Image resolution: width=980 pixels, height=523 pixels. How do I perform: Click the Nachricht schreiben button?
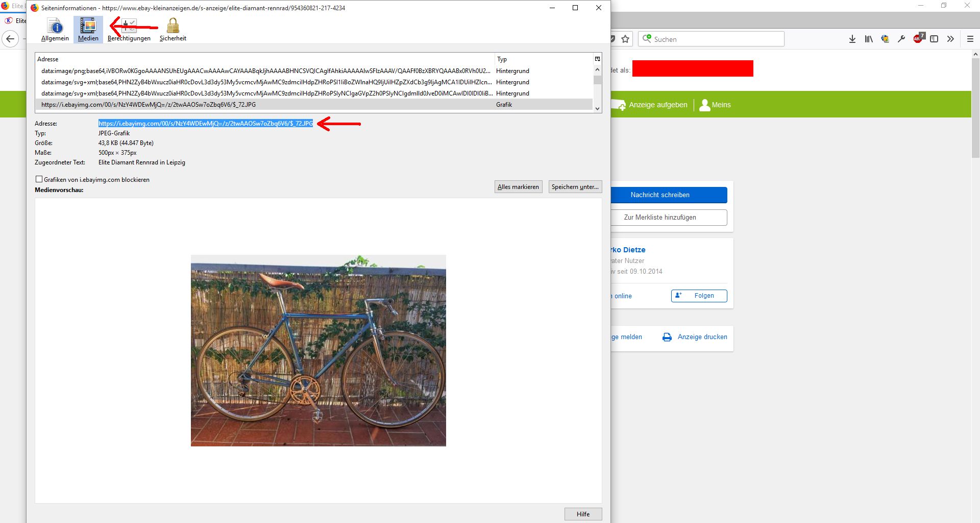pyautogui.click(x=669, y=195)
